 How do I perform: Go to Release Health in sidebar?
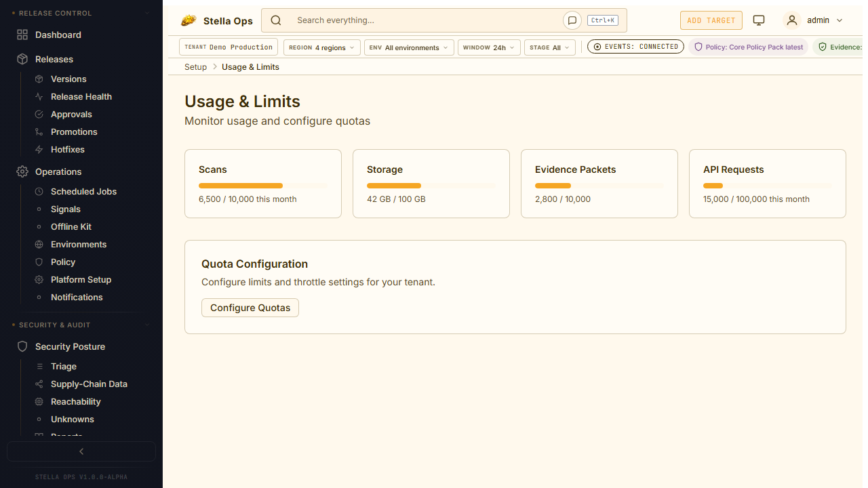81,97
